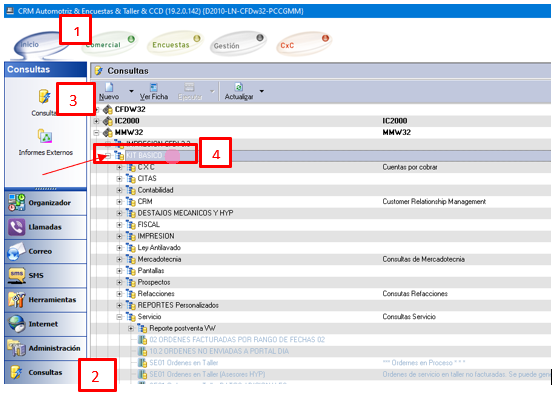Click the Ver Ficha toolbar button

154,92
